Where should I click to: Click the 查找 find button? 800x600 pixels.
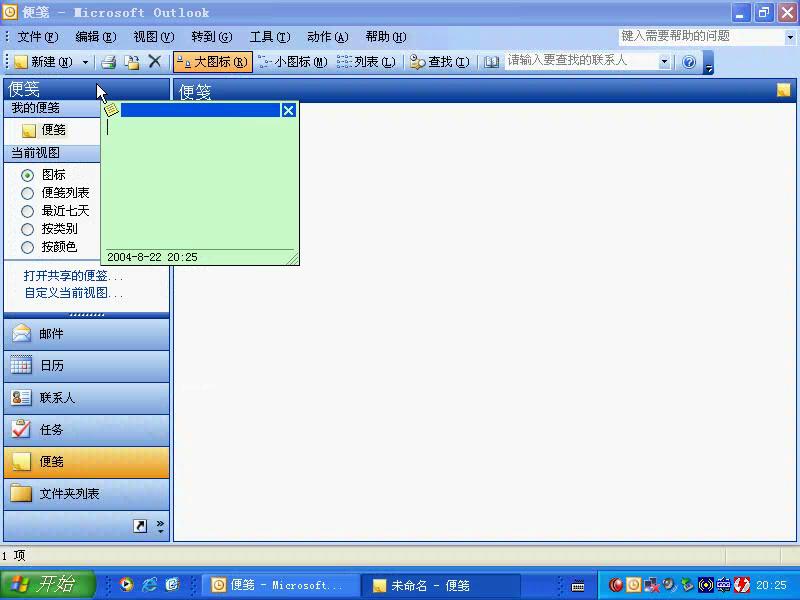[439, 62]
